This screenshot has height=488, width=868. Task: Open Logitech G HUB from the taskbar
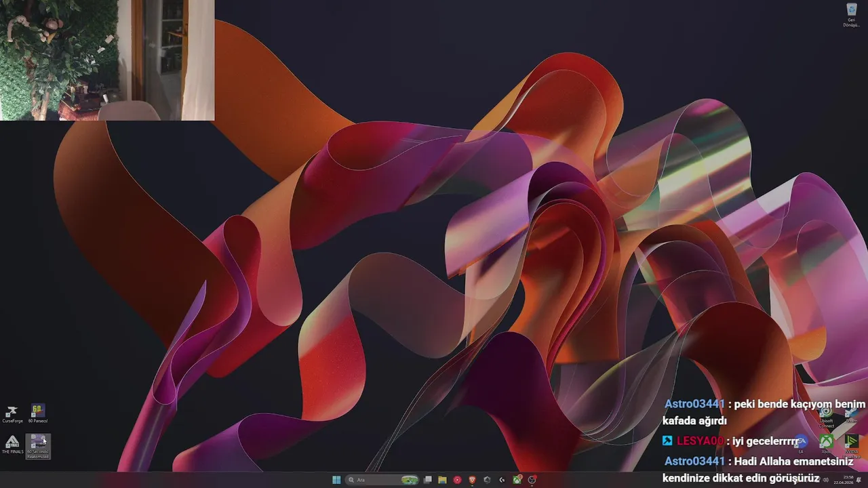(502, 480)
